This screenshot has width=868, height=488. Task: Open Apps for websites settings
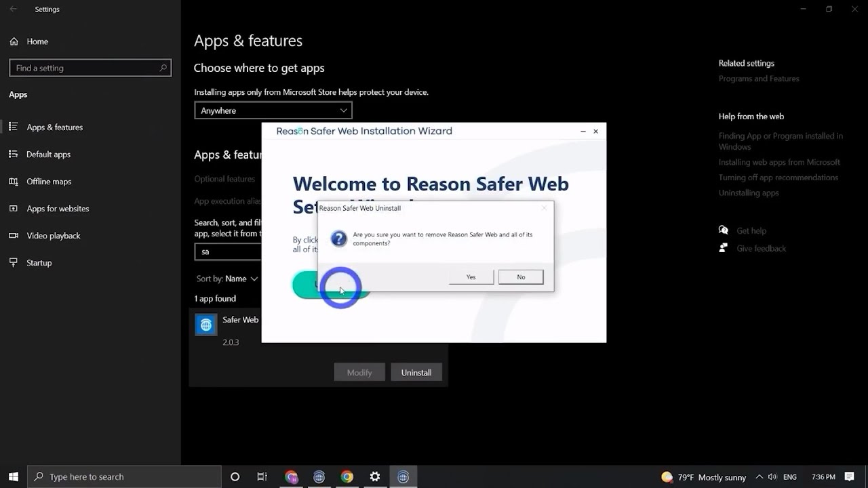tap(58, 208)
